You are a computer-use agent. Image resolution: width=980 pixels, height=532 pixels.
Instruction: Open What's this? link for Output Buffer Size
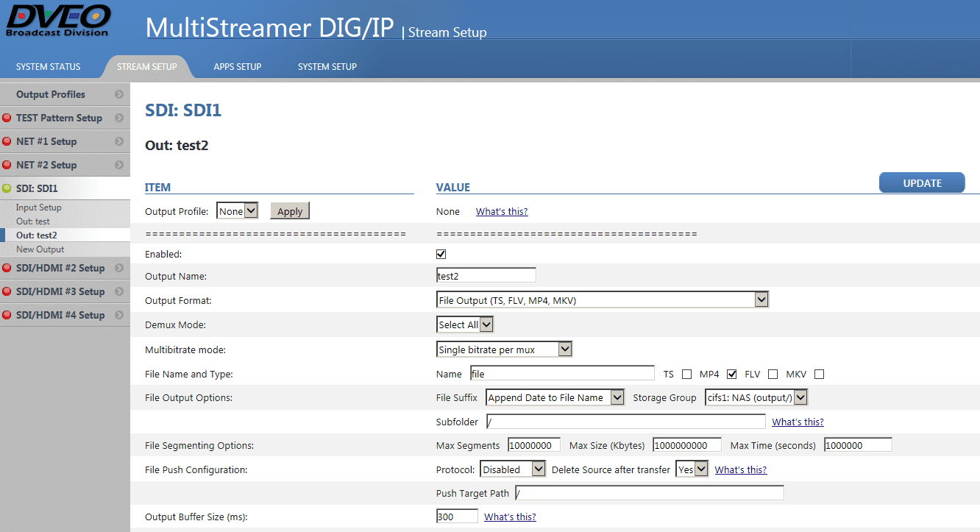pos(510,517)
